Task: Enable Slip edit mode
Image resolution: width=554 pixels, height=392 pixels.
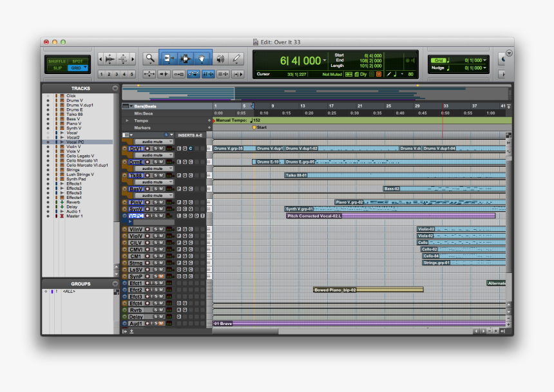Action: click(x=57, y=68)
